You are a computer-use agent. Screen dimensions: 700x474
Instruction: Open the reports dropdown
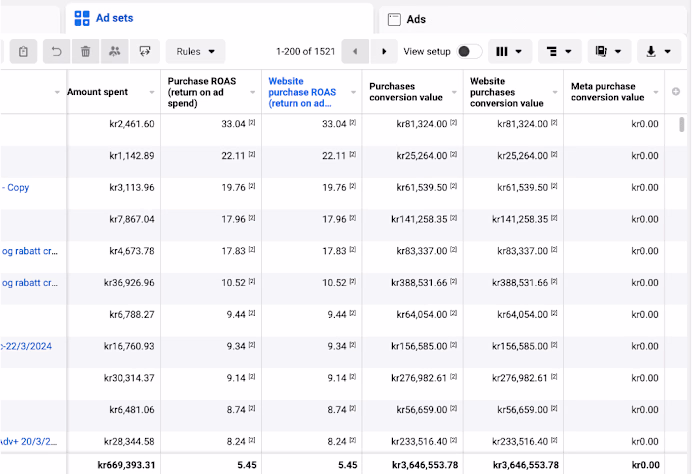tap(609, 51)
